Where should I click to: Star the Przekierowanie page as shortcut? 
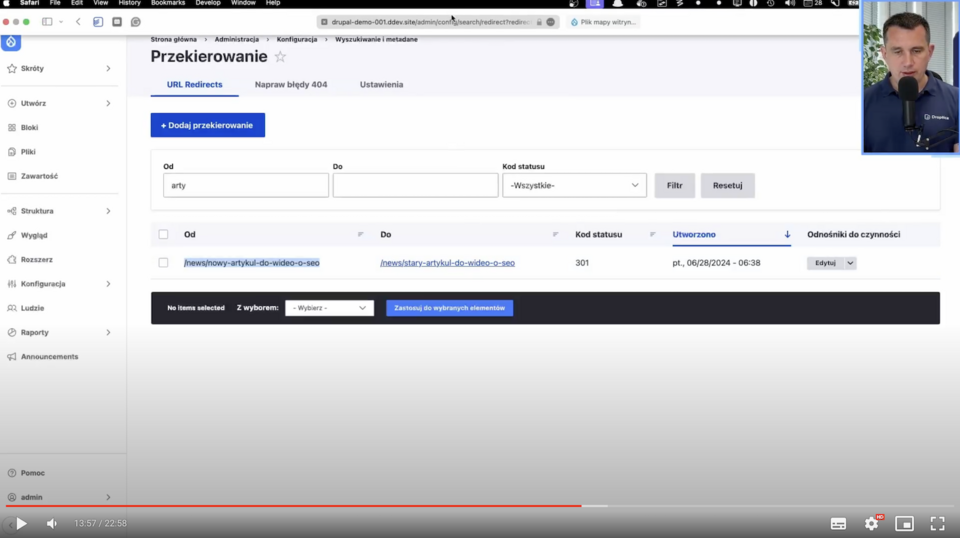[280, 57]
